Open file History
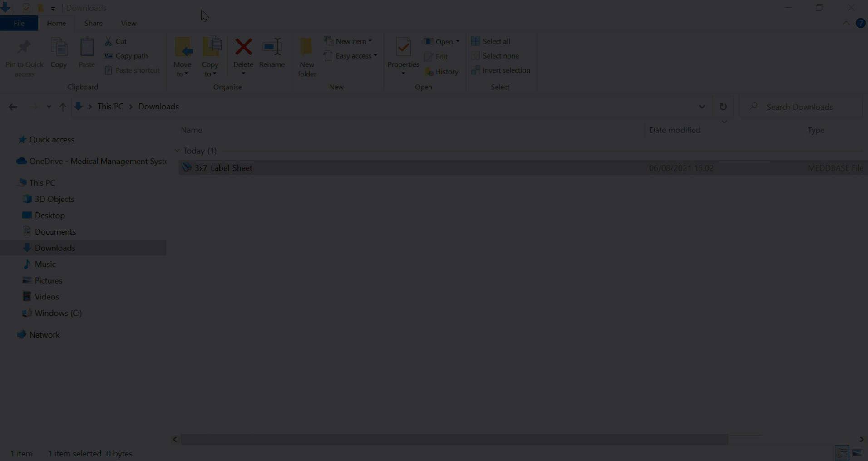The width and height of the screenshot is (868, 461). click(441, 72)
